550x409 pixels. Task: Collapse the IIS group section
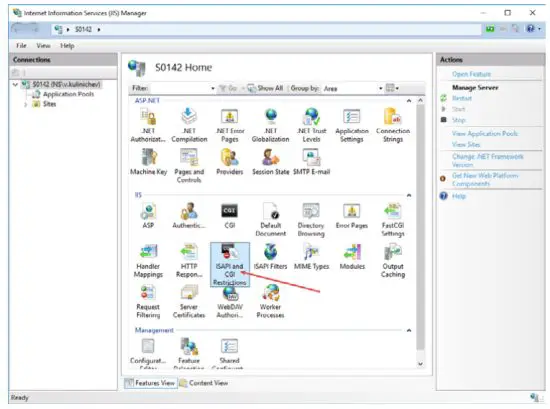(x=409, y=195)
